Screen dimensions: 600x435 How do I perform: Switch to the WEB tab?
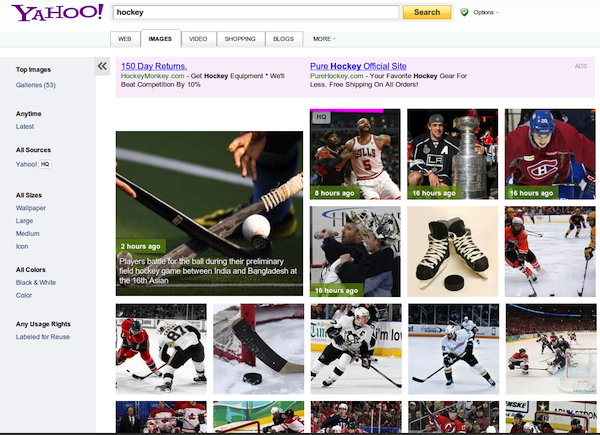(125, 39)
